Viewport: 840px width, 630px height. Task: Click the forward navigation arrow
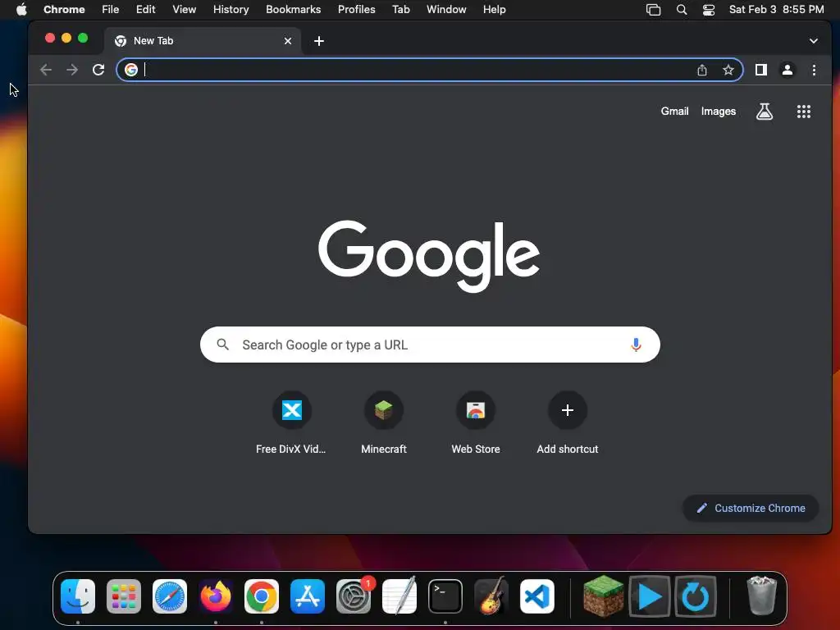(x=72, y=70)
